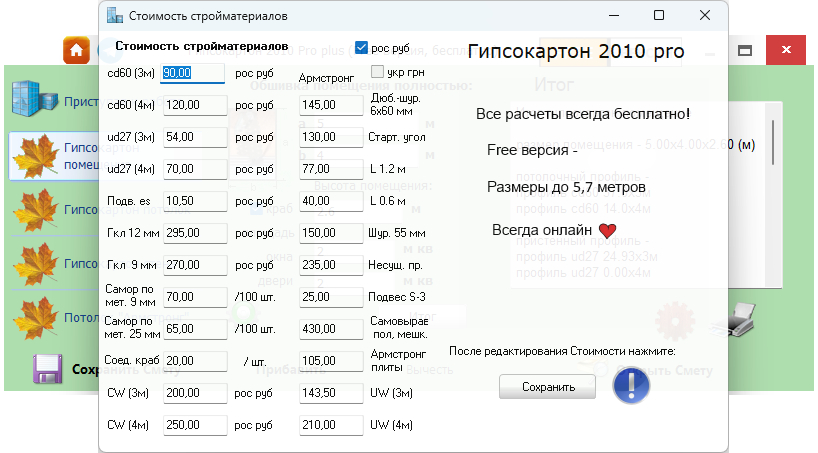Click the cd60 (3м) price field
The width and height of the screenshot is (818, 453).
(x=193, y=73)
